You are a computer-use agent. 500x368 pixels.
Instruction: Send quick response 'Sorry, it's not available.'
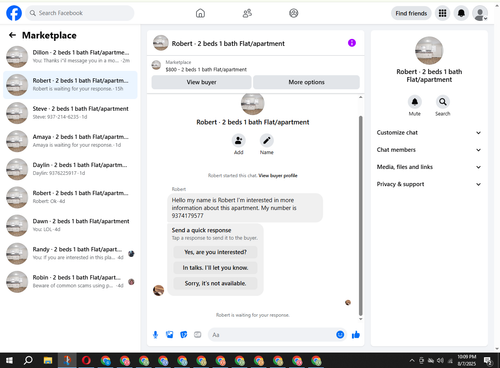(x=215, y=283)
